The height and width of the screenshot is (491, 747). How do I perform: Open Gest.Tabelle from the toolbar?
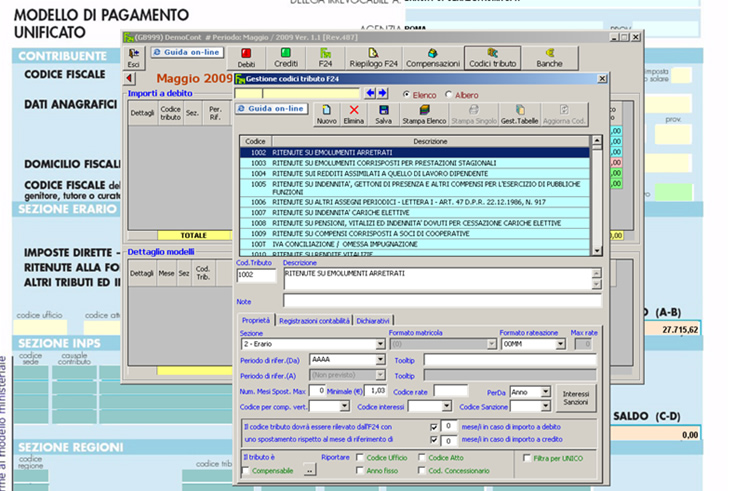(520, 114)
